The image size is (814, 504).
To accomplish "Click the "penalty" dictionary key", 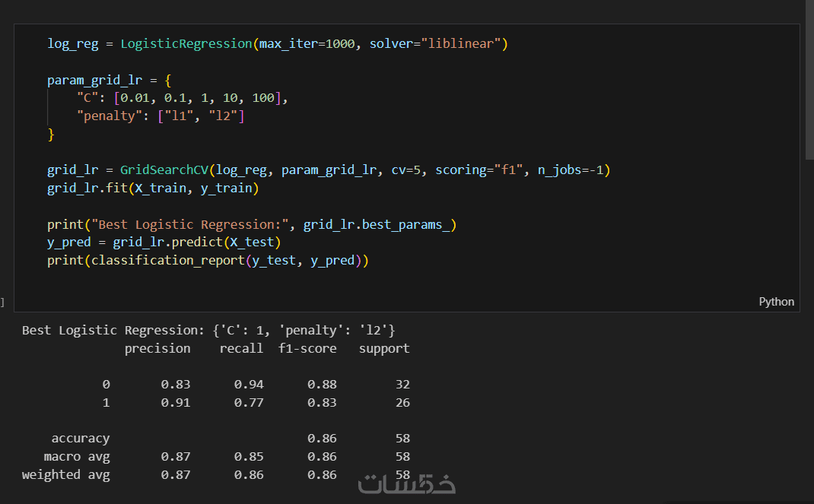I will pos(105,116).
